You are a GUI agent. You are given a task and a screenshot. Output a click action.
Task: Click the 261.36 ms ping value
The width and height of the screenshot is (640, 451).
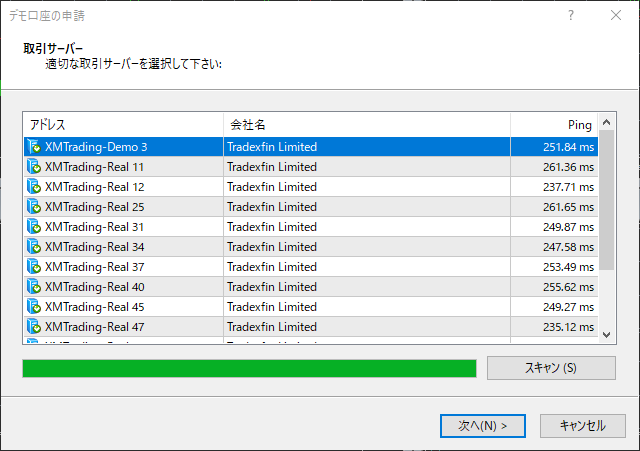pos(568,167)
